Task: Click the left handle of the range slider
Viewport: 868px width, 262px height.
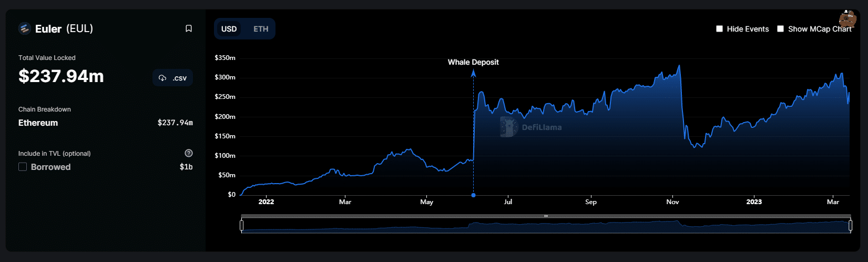Action: click(241, 226)
